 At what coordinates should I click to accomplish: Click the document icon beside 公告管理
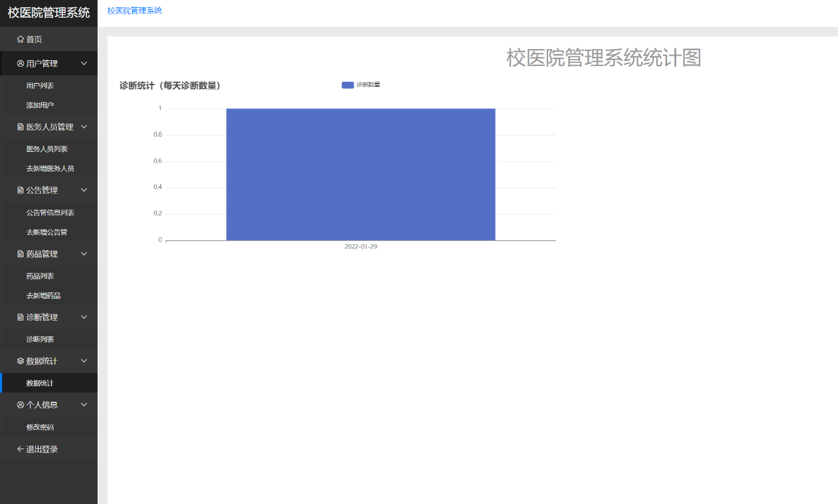click(20, 190)
